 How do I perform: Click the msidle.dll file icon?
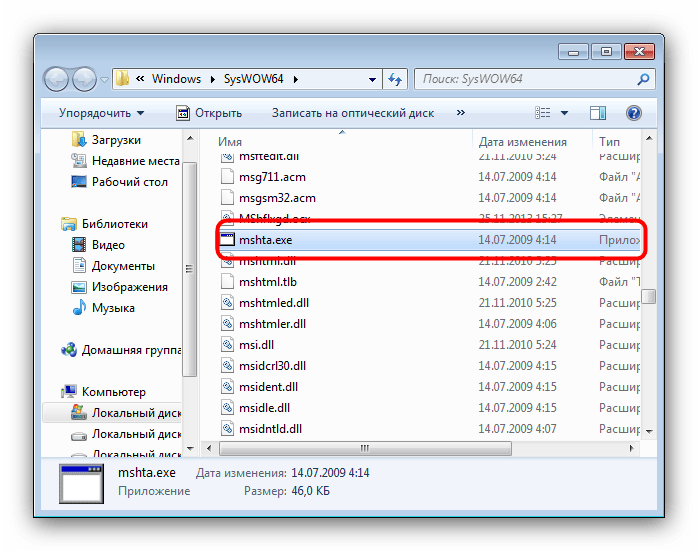click(x=227, y=408)
